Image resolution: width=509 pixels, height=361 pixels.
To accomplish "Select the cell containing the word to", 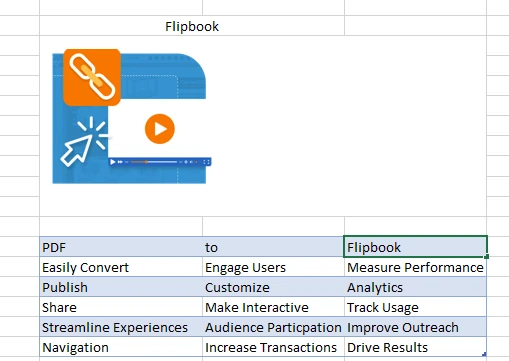I will click(x=273, y=247).
